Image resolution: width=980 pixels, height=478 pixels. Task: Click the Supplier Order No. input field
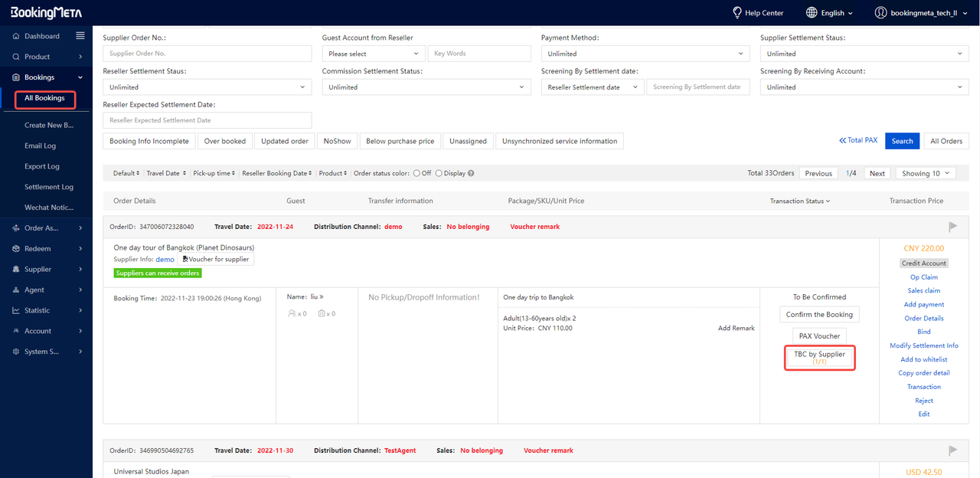207,54
